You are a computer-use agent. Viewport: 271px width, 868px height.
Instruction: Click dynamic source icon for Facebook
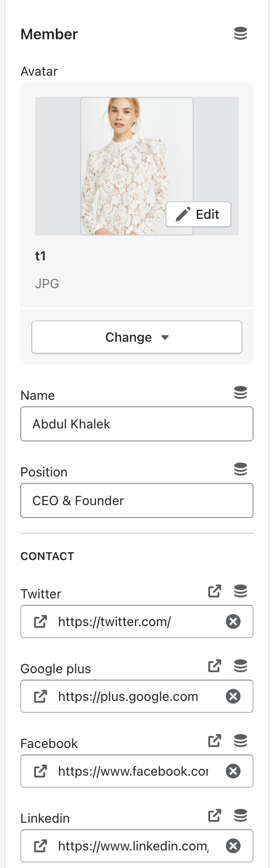click(241, 741)
